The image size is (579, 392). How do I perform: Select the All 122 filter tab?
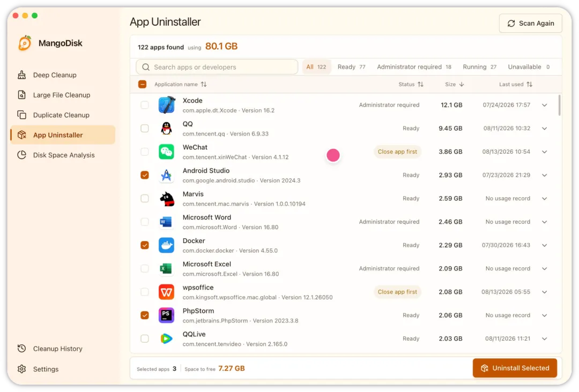(x=316, y=67)
